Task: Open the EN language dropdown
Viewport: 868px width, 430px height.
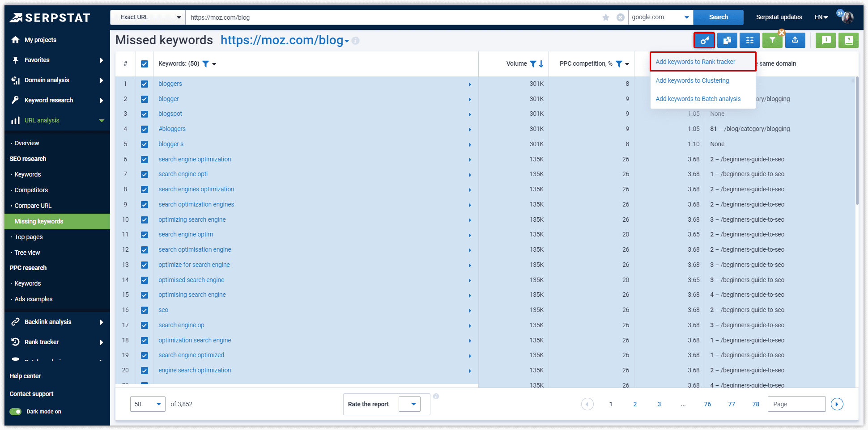Action: [821, 17]
